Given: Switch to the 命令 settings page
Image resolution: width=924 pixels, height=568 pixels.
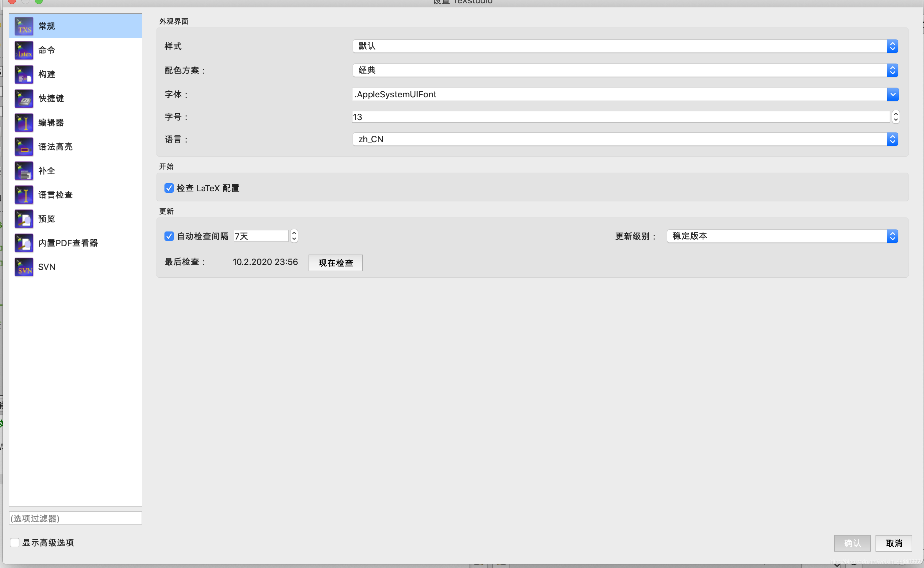Looking at the screenshot, I should tap(76, 50).
